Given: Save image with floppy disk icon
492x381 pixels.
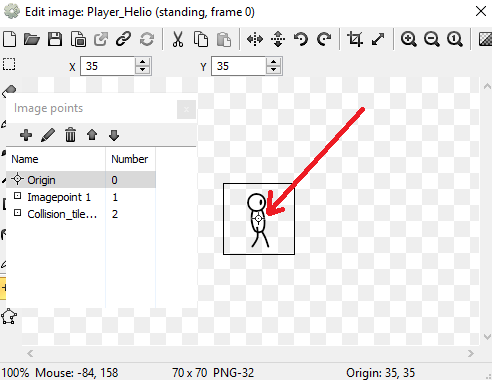Looking at the screenshot, I should 55,39.
